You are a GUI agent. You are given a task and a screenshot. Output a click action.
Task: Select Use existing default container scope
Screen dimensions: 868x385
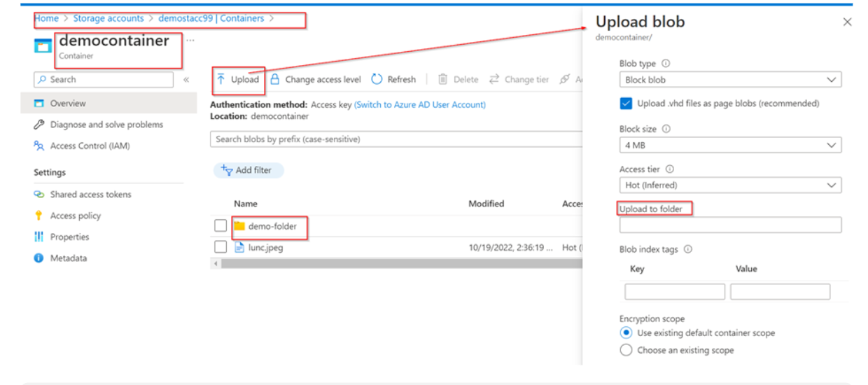626,333
